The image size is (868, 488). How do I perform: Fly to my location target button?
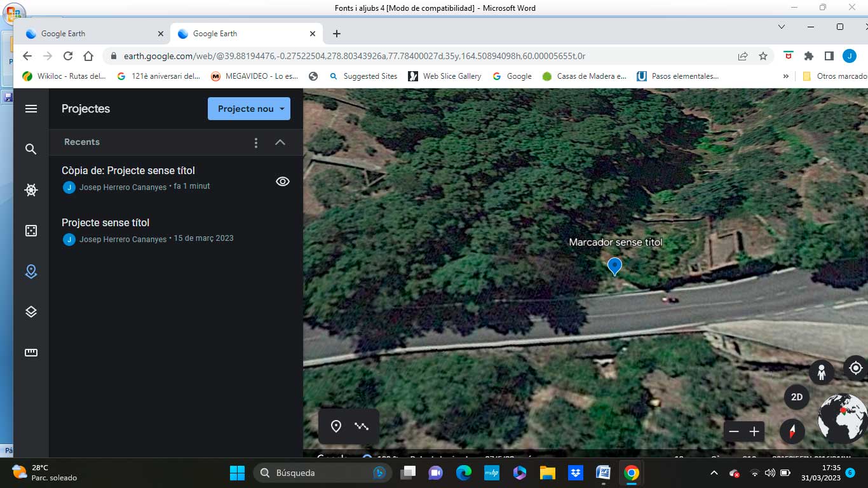pos(855,368)
